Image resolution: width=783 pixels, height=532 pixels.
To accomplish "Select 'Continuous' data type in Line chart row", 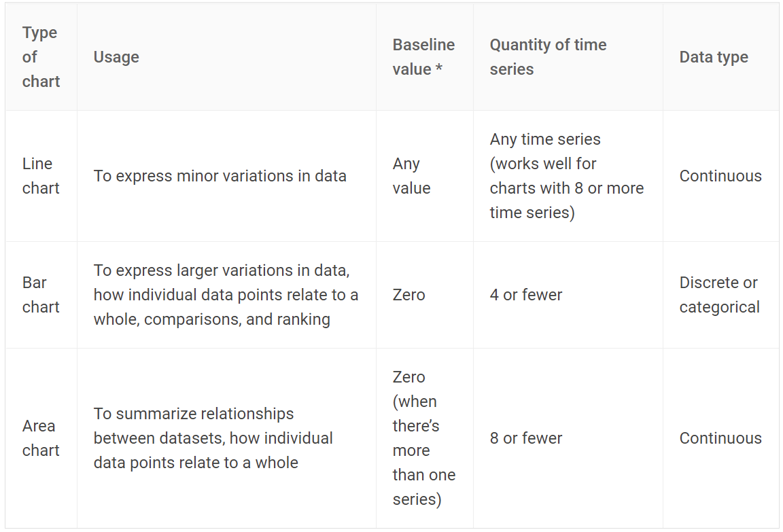I will point(720,176).
